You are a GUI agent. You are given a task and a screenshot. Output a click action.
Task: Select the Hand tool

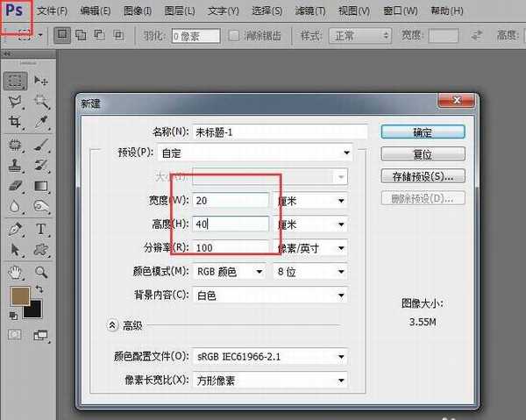tap(15, 273)
